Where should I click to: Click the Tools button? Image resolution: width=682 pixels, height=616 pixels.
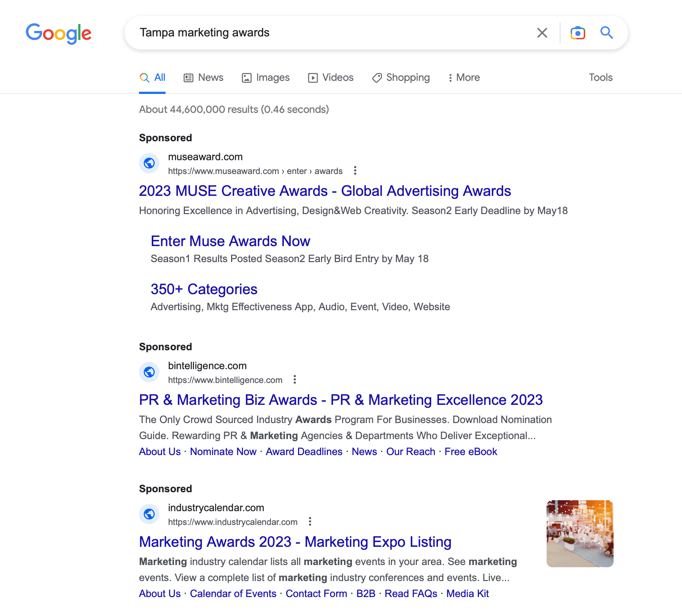[600, 78]
